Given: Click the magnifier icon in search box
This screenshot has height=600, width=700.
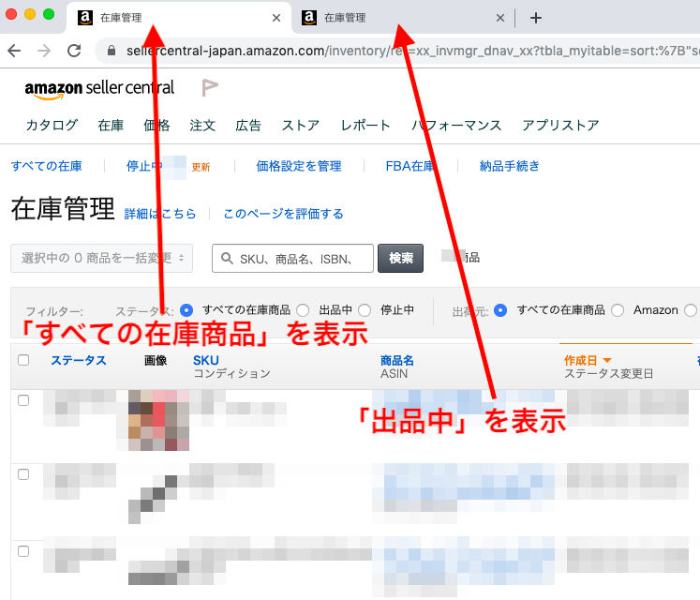Looking at the screenshot, I should coord(227,258).
